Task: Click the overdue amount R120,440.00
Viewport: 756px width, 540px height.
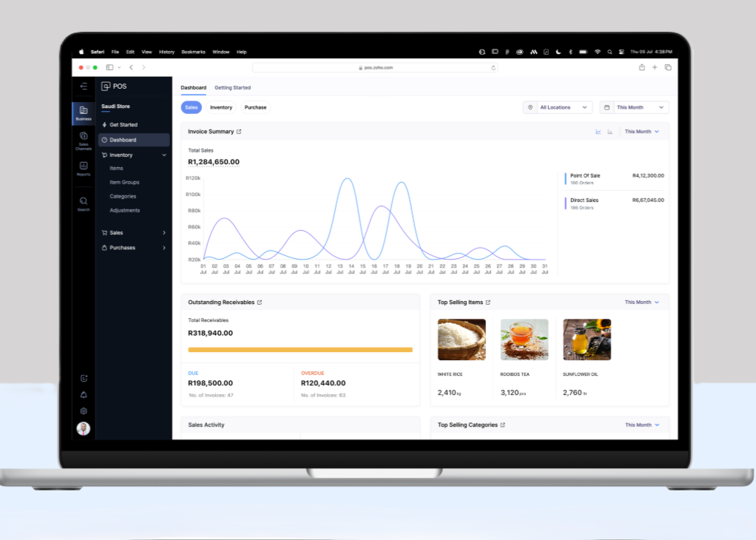Action: tap(323, 383)
